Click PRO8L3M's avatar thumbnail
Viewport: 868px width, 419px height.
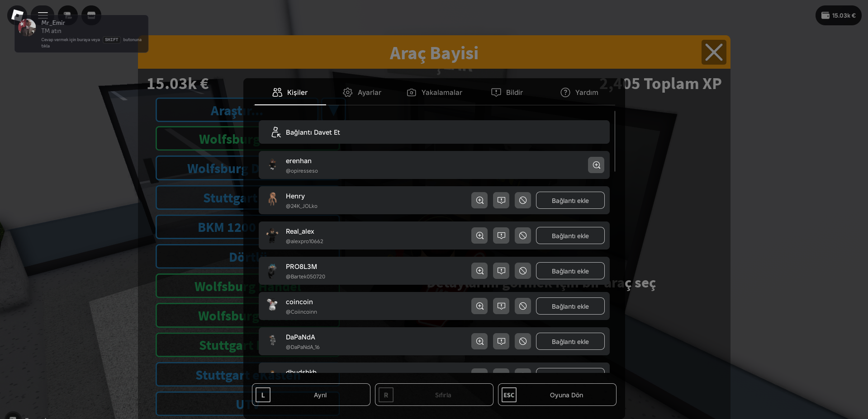click(x=272, y=271)
